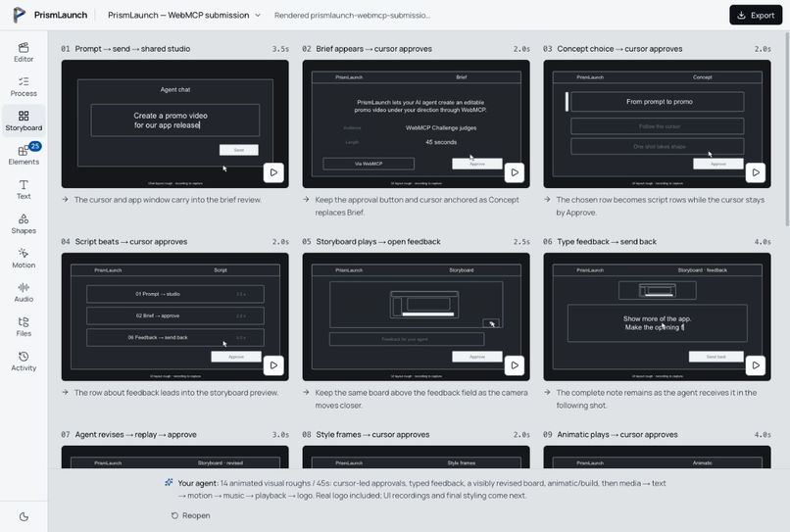Play shot 06 Type feedback preview

click(x=756, y=365)
